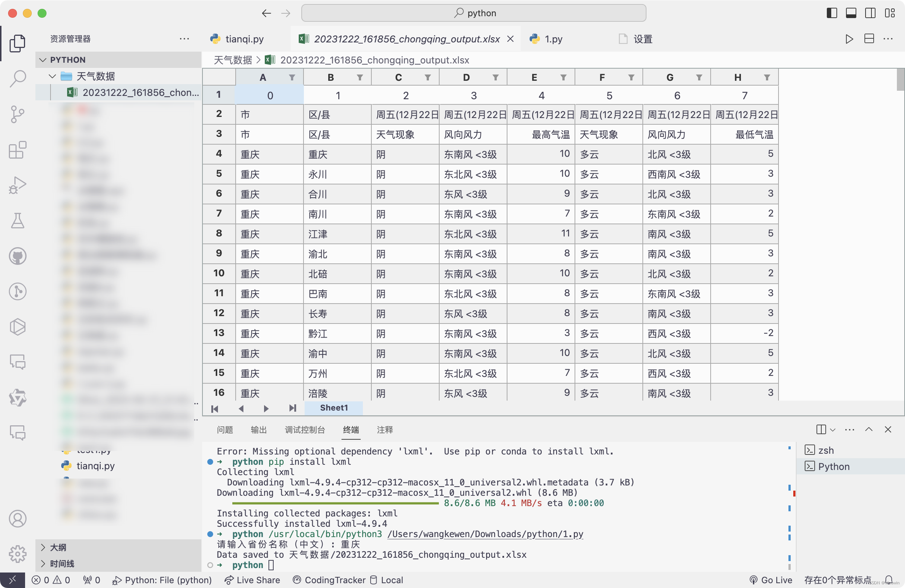Screen dimensions: 905x588
Task: Click Sheet1 tab in spreadsheet
Action: [333, 407]
